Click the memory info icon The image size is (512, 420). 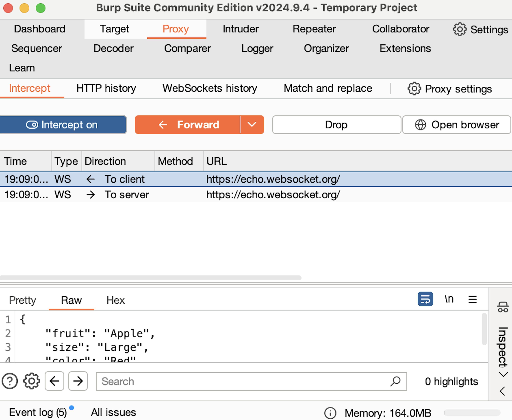[330, 413]
